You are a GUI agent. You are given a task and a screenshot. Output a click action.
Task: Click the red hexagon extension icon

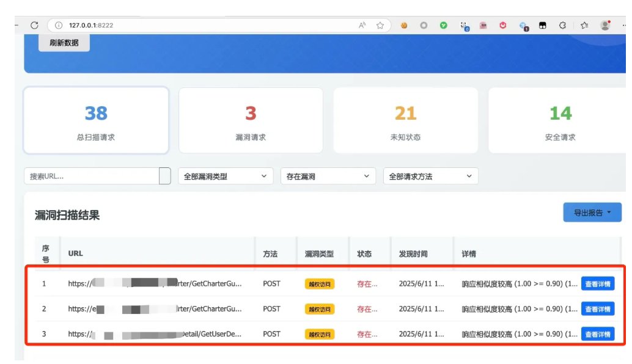(503, 25)
